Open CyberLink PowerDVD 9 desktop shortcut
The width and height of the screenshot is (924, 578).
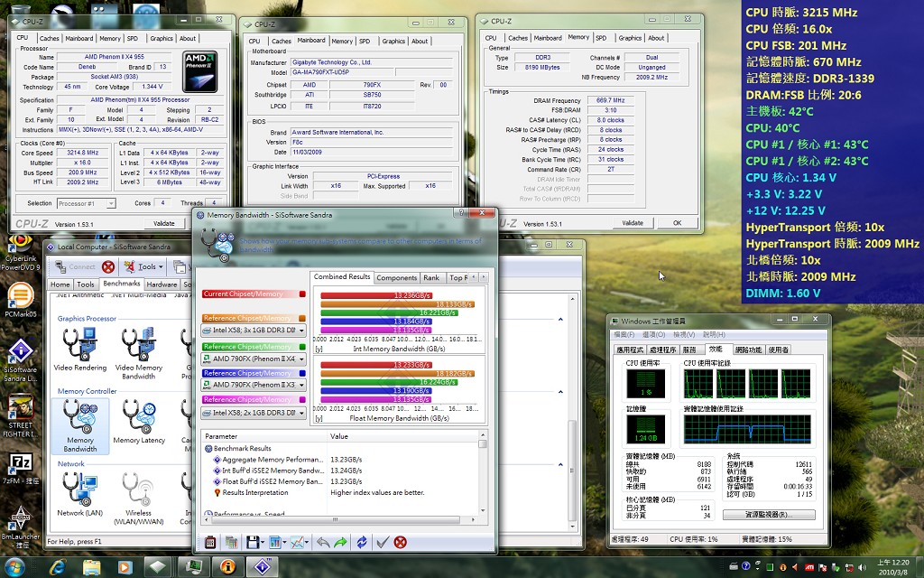(21, 253)
